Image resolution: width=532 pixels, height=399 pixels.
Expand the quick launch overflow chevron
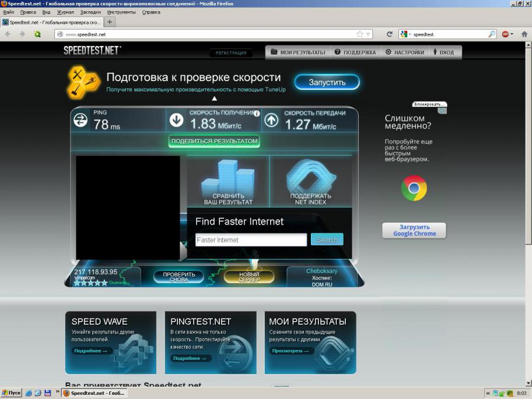[x=57, y=392]
